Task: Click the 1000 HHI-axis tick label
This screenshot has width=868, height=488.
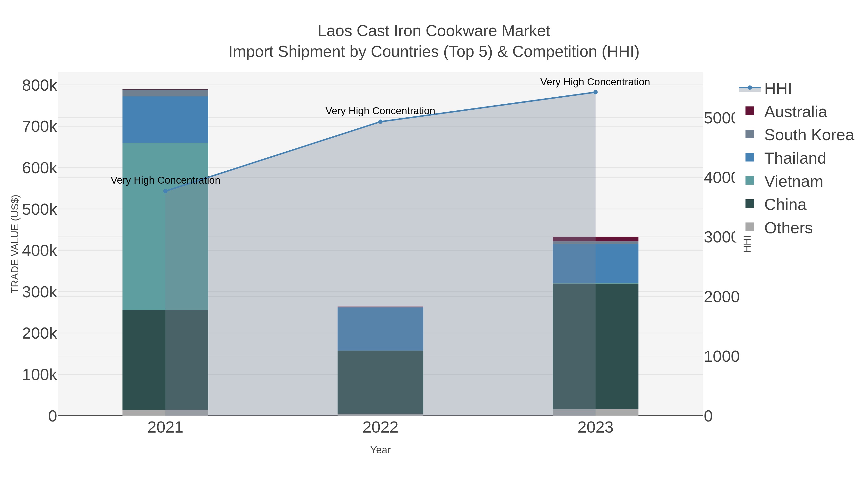Action: (x=722, y=356)
